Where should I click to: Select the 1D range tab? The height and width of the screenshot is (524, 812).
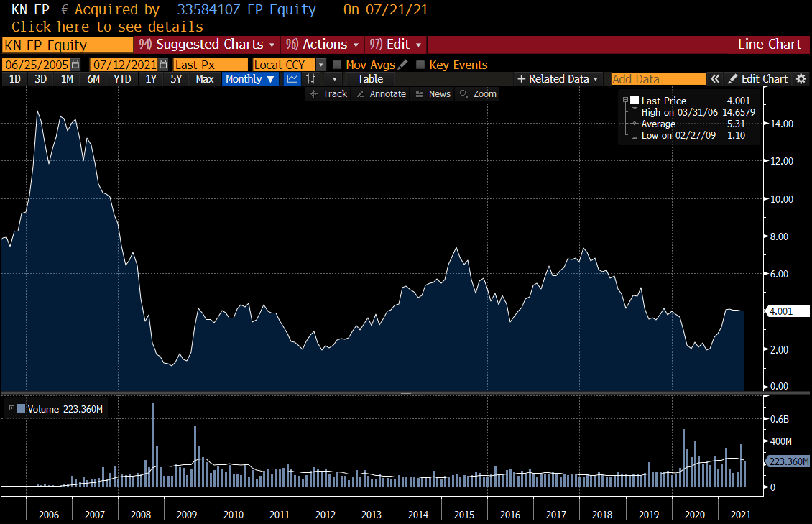14,78
